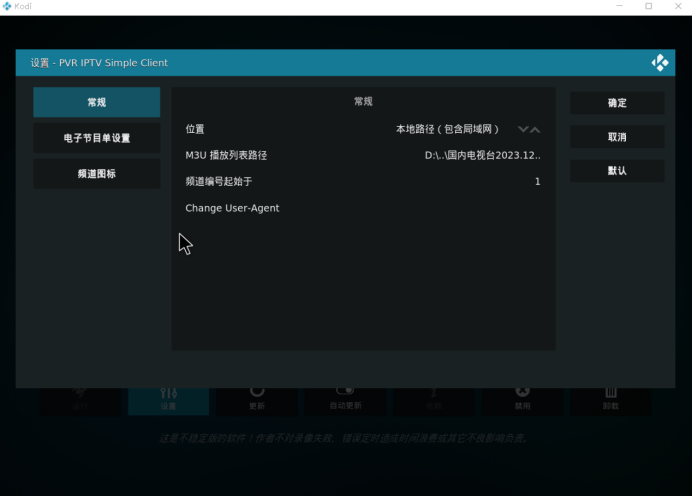Minimize the Kodi window

pos(619,6)
